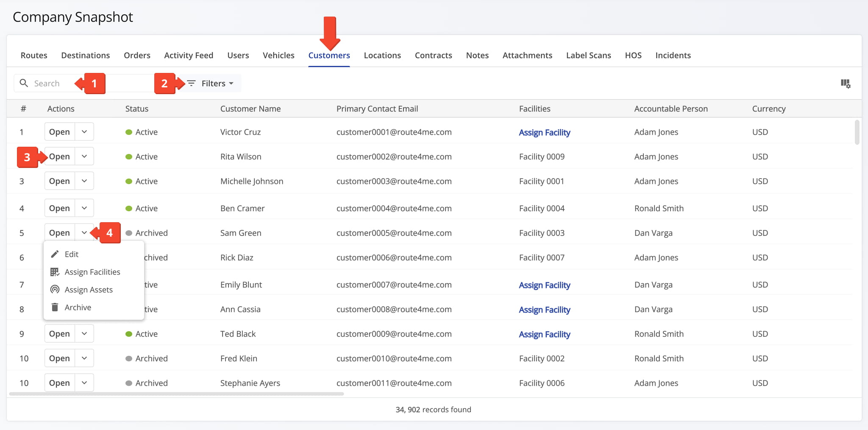
Task: Click the Primary Contact Email column header
Action: coord(377,109)
